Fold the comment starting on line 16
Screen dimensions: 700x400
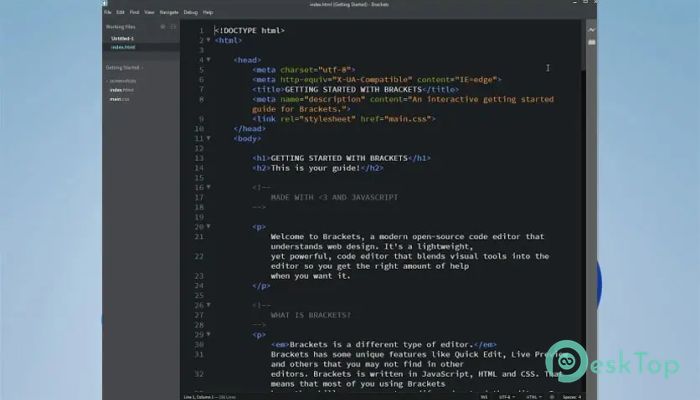coord(208,188)
